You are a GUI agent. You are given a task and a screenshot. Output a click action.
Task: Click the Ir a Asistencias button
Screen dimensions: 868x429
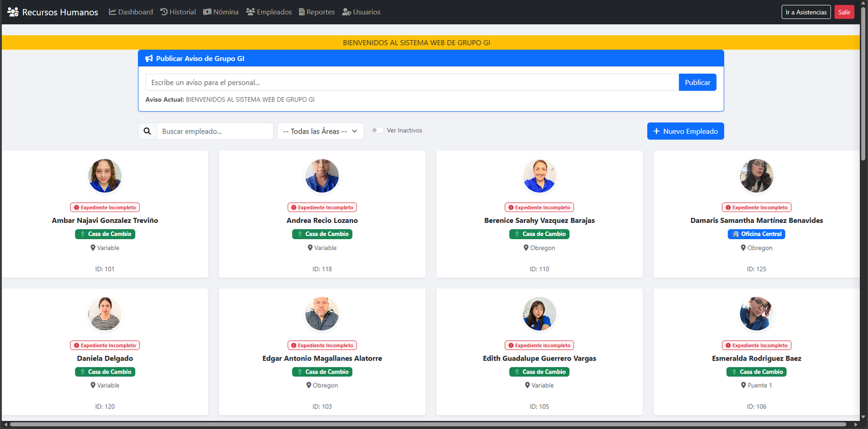pos(806,12)
